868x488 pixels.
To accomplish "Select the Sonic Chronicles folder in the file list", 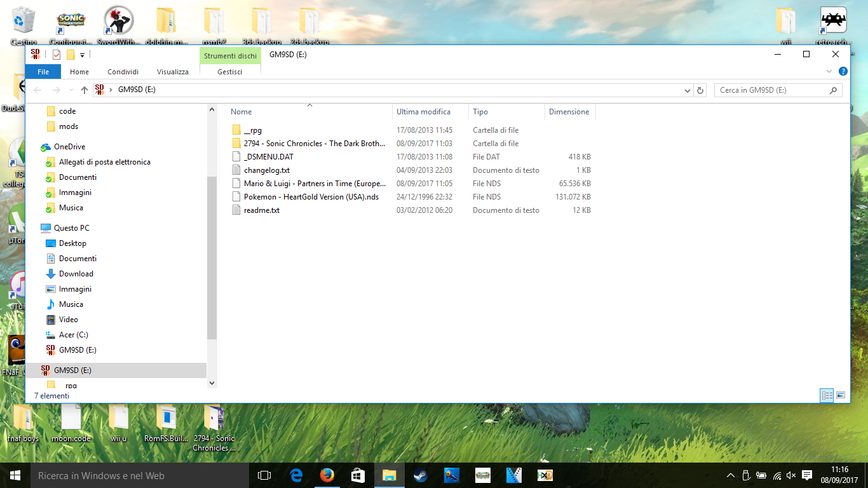I will (x=308, y=144).
